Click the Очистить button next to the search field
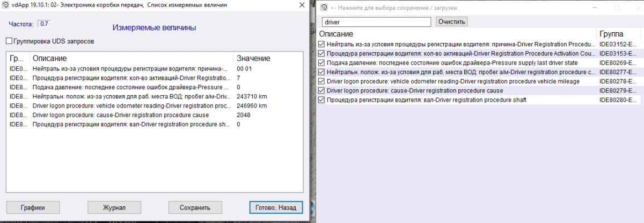The width and height of the screenshot is (644, 223). (451, 22)
